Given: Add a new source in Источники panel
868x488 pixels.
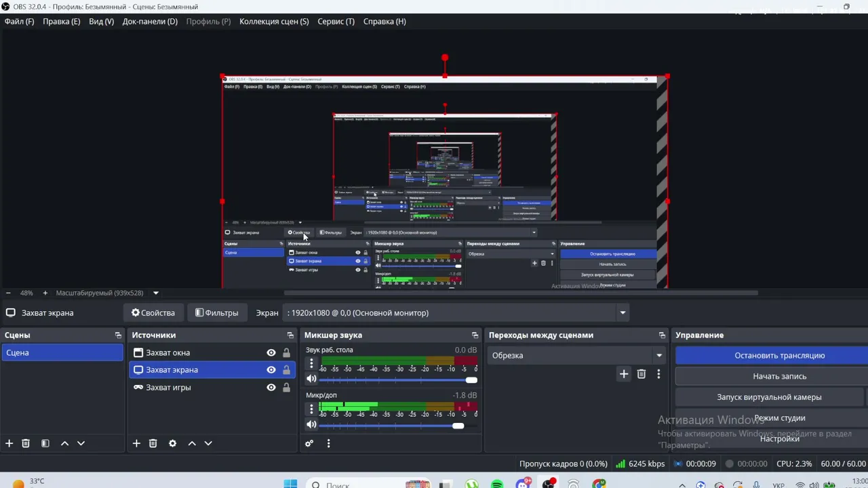Looking at the screenshot, I should point(136,443).
